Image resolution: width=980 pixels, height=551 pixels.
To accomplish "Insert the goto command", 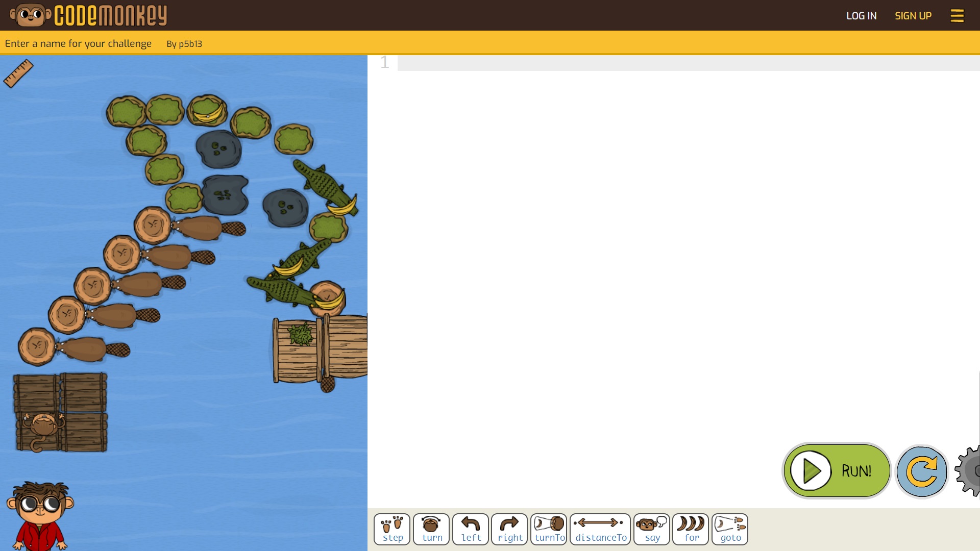I will pos(730,529).
